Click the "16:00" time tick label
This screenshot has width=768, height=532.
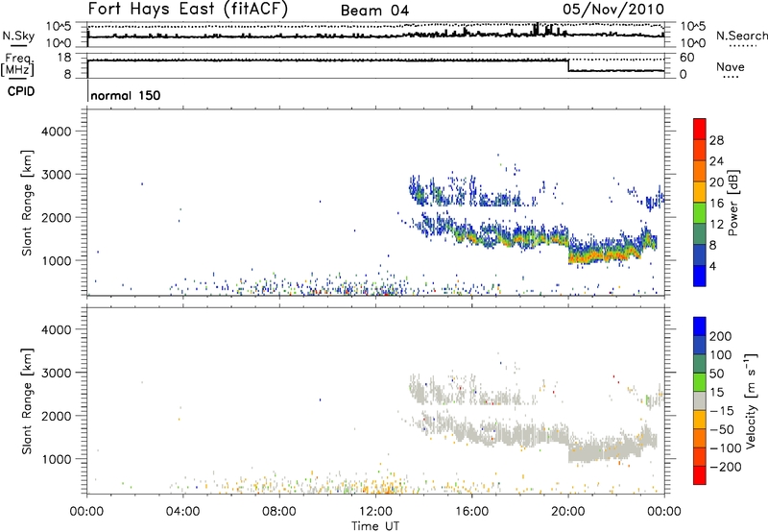(471, 512)
